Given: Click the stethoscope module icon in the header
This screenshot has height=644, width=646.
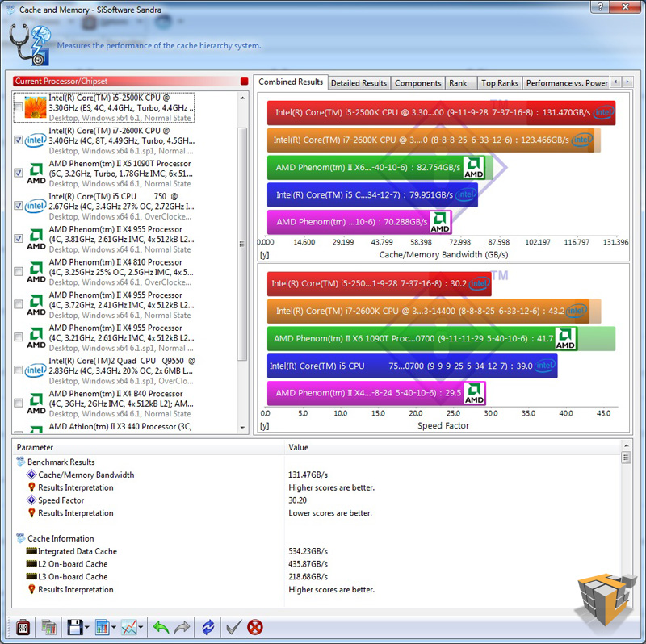Looking at the screenshot, I should (x=29, y=44).
